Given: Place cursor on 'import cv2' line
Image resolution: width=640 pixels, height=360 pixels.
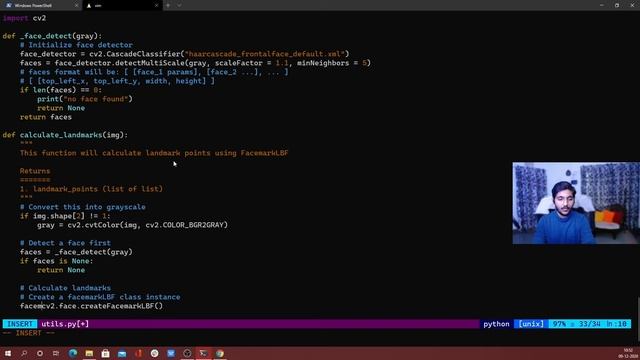Looking at the screenshot, I should point(24,18).
